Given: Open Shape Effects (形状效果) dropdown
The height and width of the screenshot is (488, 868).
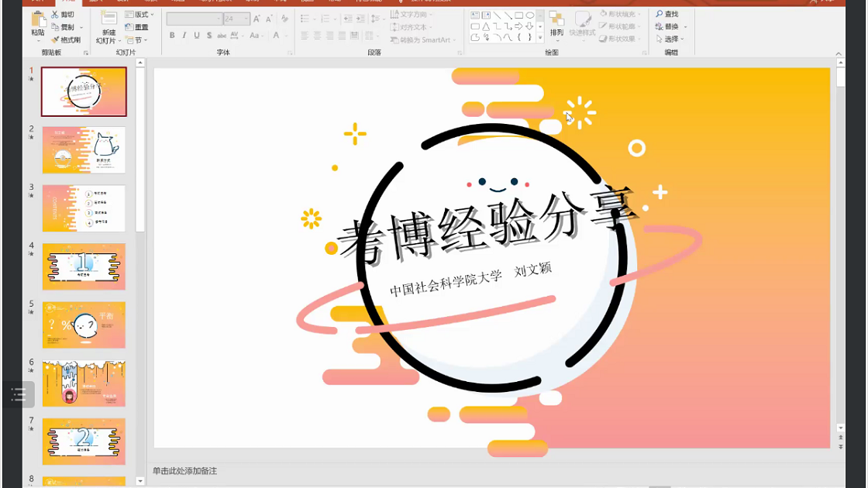Looking at the screenshot, I should click(x=621, y=39).
